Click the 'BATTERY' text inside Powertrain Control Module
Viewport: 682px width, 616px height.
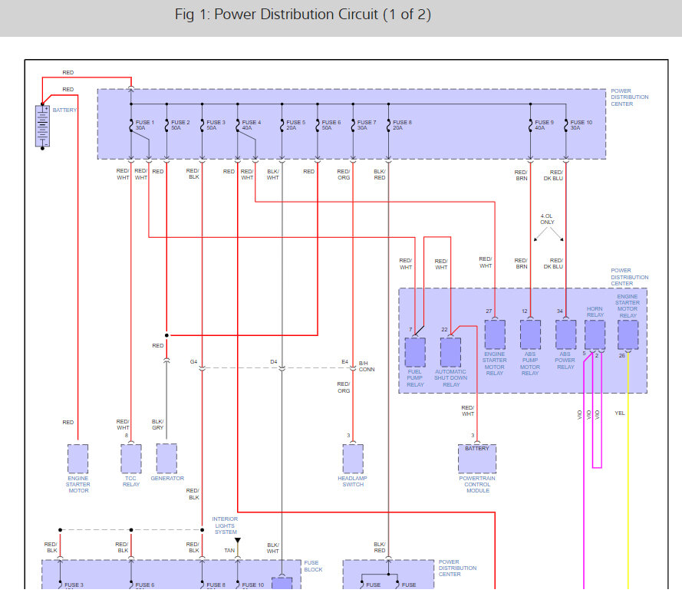click(477, 448)
